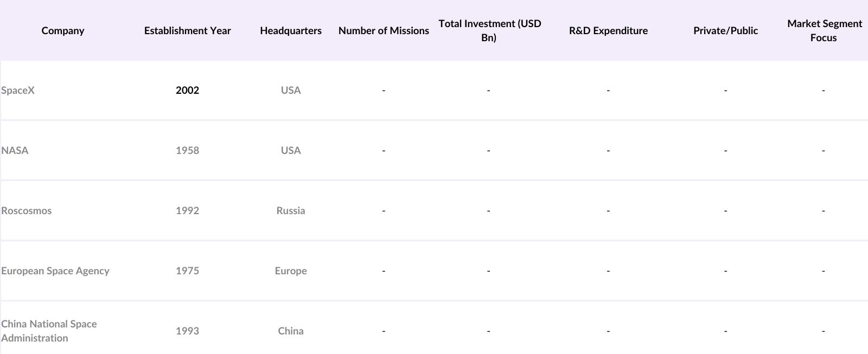Click the R&D Expenditure column header
Image resolution: width=868 pixels, height=354 pixels.
coord(608,31)
